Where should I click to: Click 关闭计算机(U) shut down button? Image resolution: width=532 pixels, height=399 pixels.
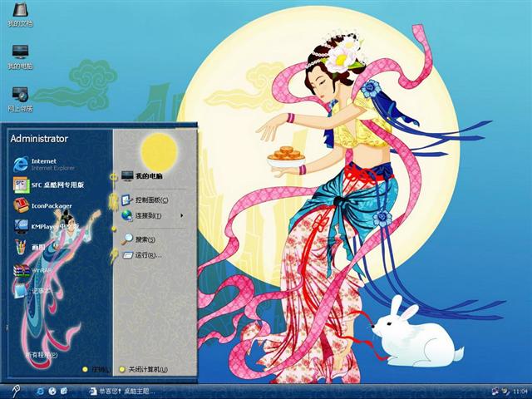coord(144,369)
